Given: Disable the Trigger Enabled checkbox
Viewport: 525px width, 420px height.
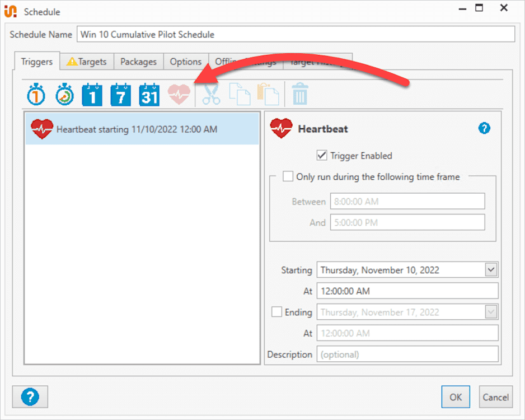Looking at the screenshot, I should pyautogui.click(x=322, y=156).
